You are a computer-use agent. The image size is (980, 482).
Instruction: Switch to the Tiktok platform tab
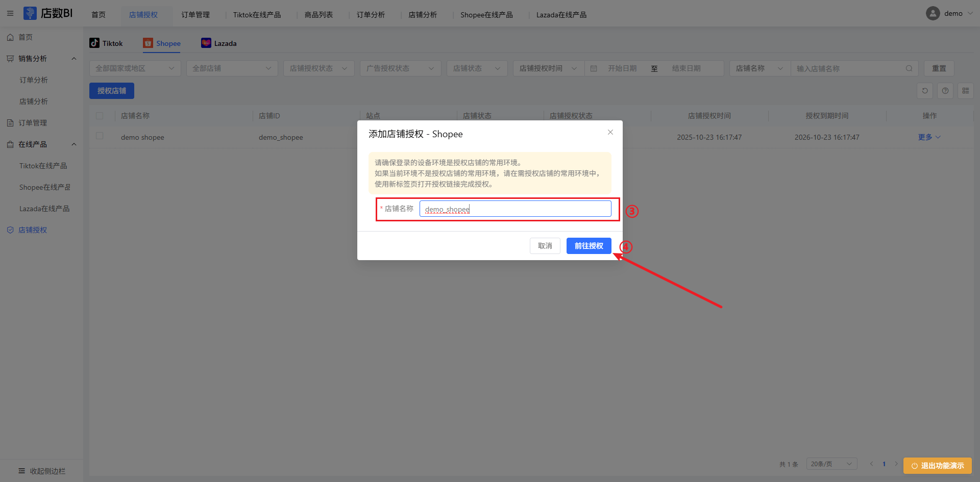[x=106, y=43]
